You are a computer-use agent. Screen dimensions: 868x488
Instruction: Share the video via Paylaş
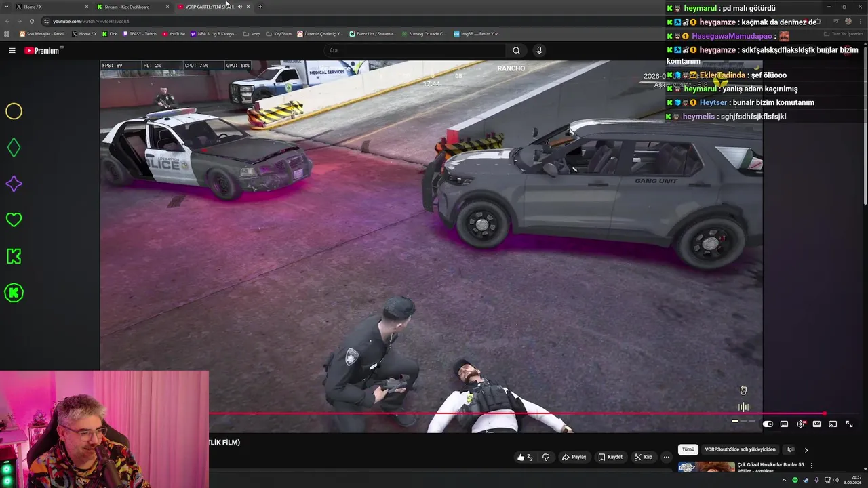(574, 457)
